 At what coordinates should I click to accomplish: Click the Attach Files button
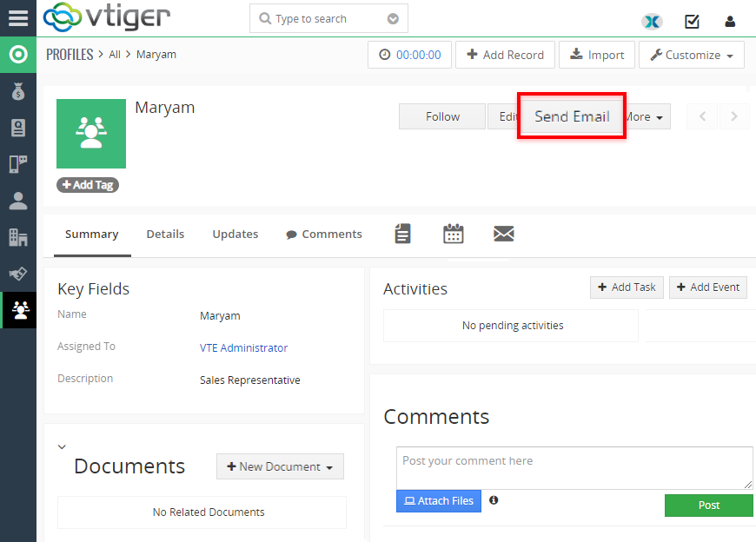pyautogui.click(x=439, y=501)
